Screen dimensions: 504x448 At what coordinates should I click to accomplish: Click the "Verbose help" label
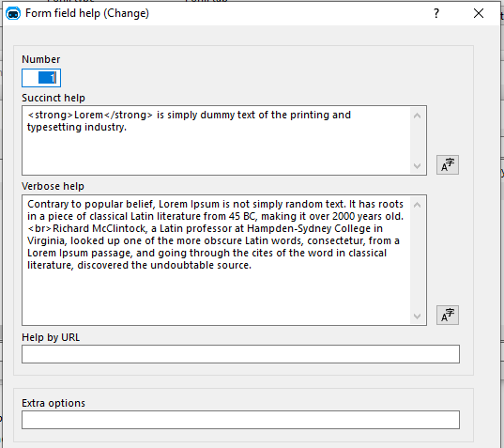point(53,186)
